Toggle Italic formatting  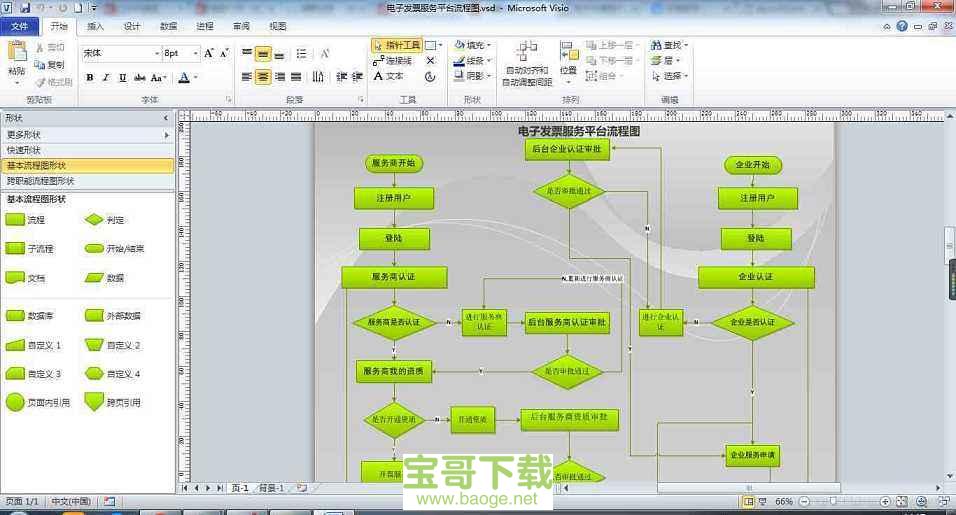[106, 77]
